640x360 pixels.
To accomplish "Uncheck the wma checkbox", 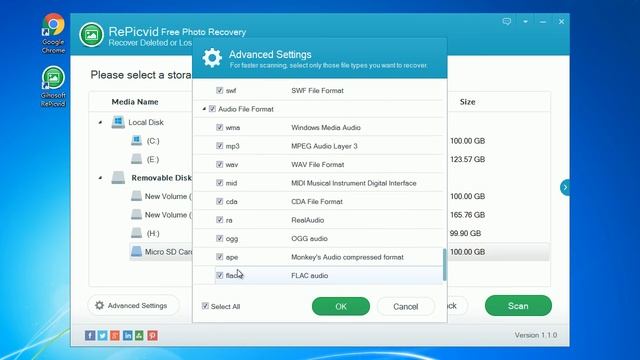I will point(220,127).
